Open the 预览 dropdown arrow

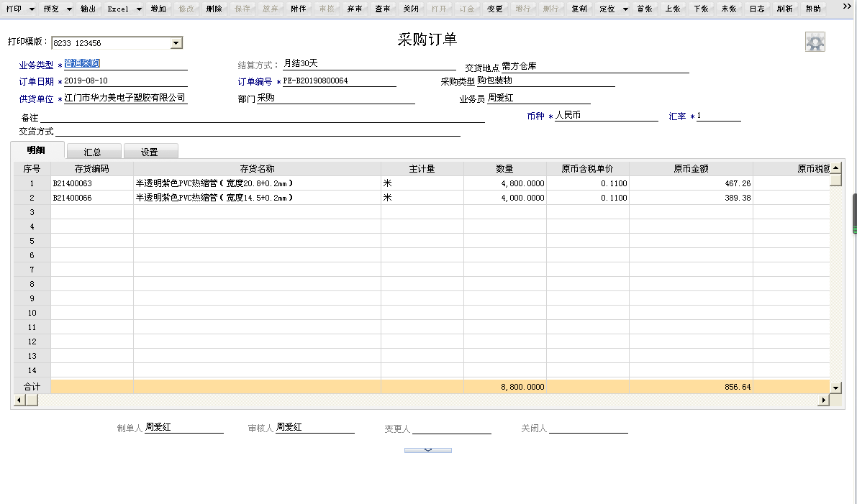coord(69,9)
